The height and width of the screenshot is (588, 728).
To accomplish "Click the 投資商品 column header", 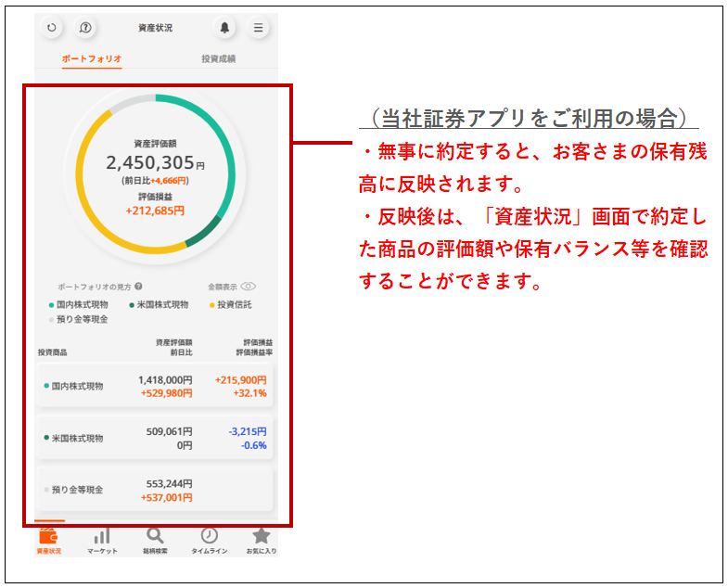I will [x=53, y=352].
